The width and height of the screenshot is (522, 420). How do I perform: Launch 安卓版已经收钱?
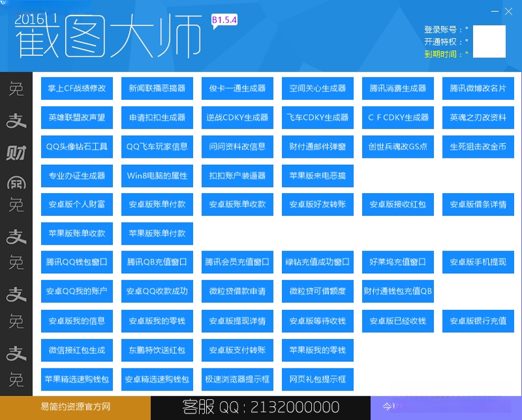point(398,321)
